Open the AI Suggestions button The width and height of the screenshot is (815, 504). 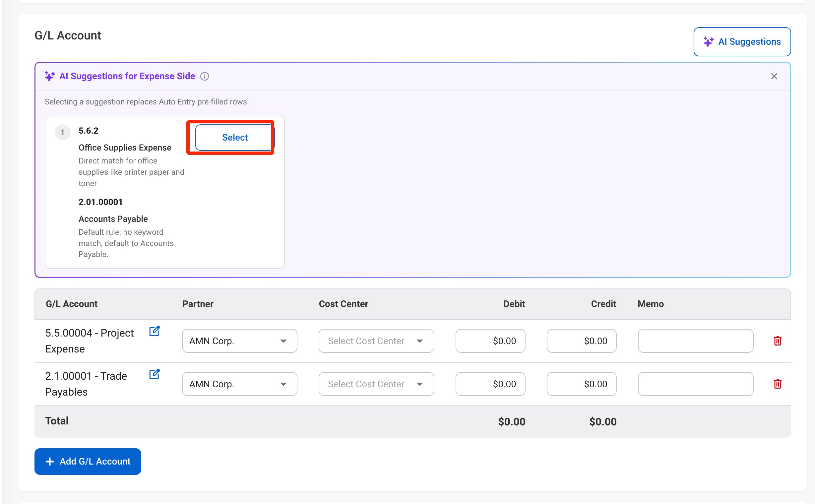(x=742, y=42)
